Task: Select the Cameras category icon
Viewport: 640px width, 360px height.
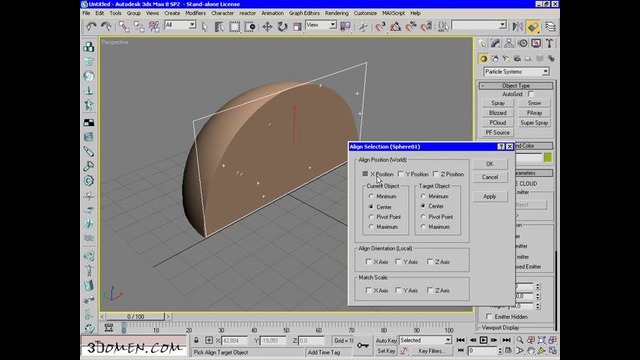Action: click(517, 59)
